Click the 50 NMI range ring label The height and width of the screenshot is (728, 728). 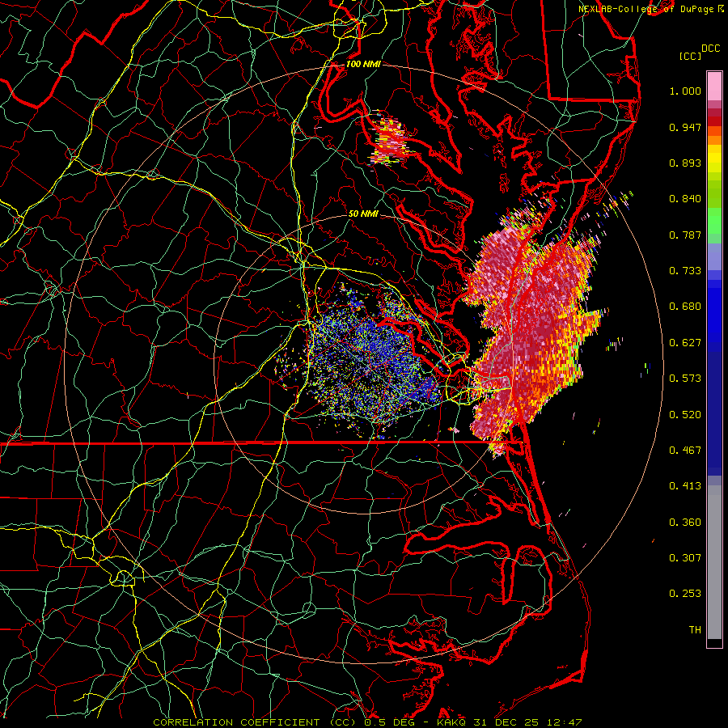tap(363, 214)
